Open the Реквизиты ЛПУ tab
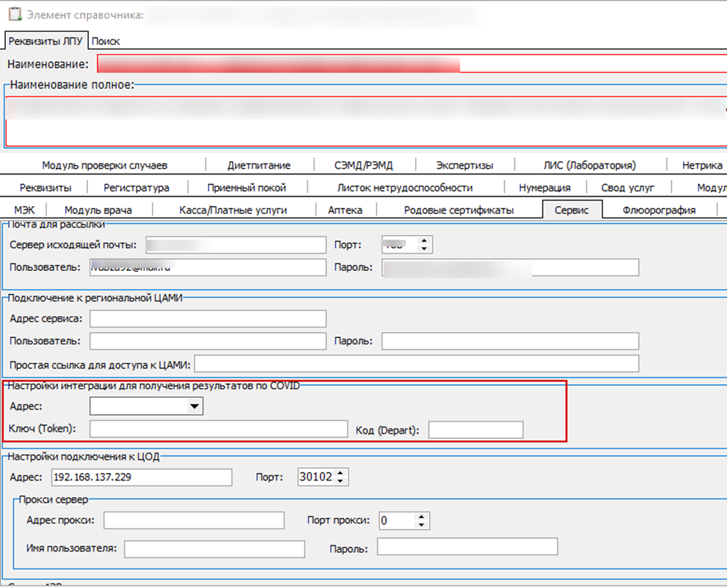 tap(44, 41)
